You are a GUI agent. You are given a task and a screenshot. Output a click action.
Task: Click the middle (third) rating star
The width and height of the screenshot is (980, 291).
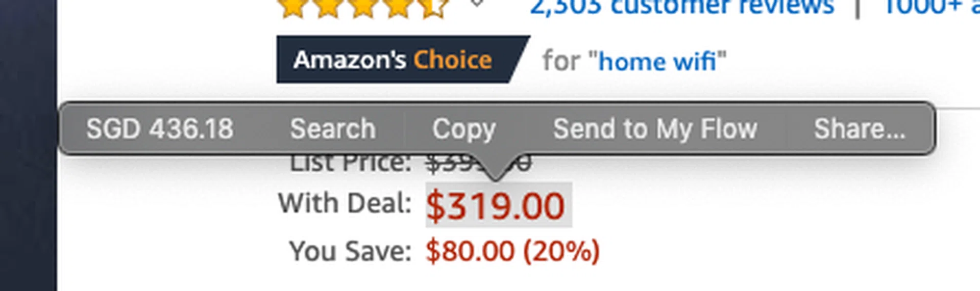coord(363,7)
